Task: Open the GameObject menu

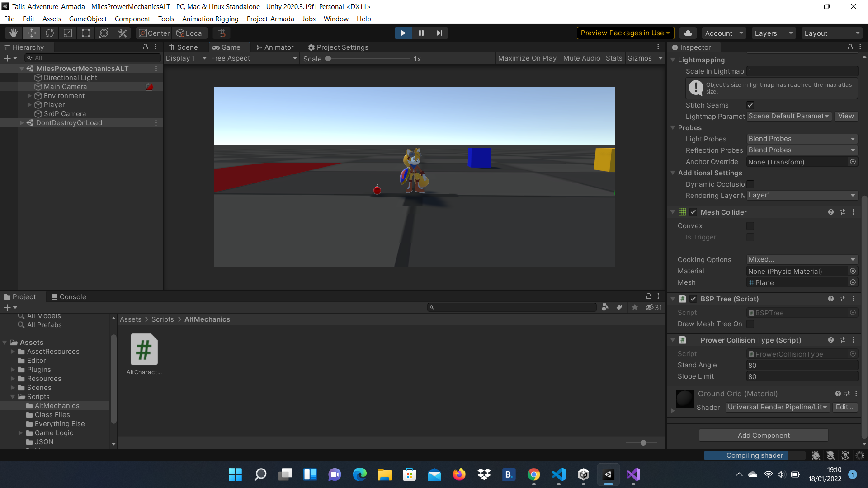Action: [88, 19]
